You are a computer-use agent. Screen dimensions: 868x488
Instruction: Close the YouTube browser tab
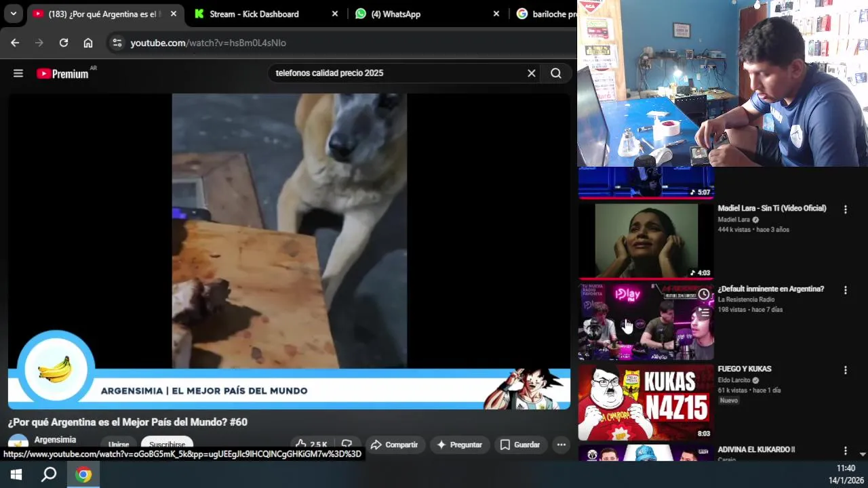tap(174, 14)
